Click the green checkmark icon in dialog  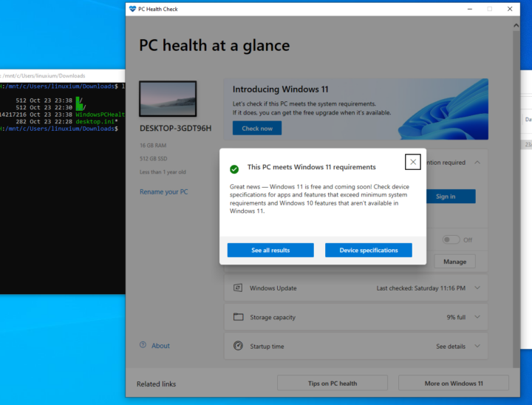click(x=234, y=169)
